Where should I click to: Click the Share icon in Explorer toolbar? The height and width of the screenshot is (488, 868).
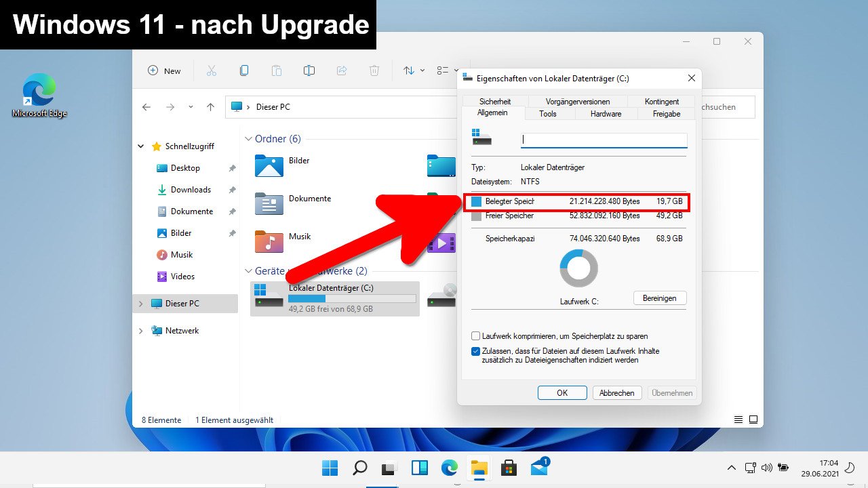[342, 70]
